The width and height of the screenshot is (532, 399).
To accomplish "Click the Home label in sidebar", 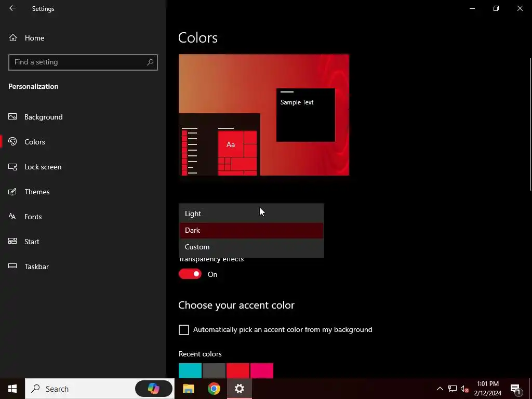I will (x=34, y=38).
